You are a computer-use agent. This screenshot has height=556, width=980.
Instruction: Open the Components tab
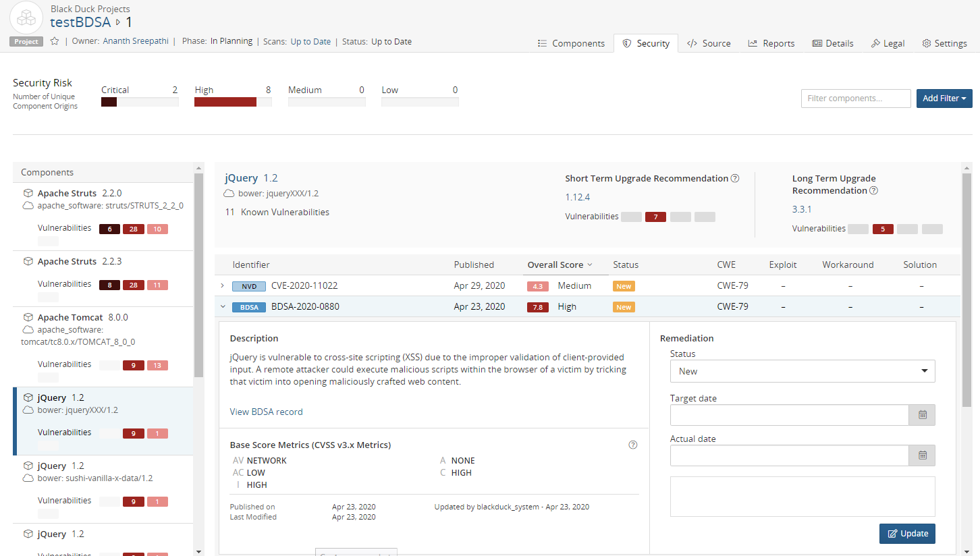571,43
